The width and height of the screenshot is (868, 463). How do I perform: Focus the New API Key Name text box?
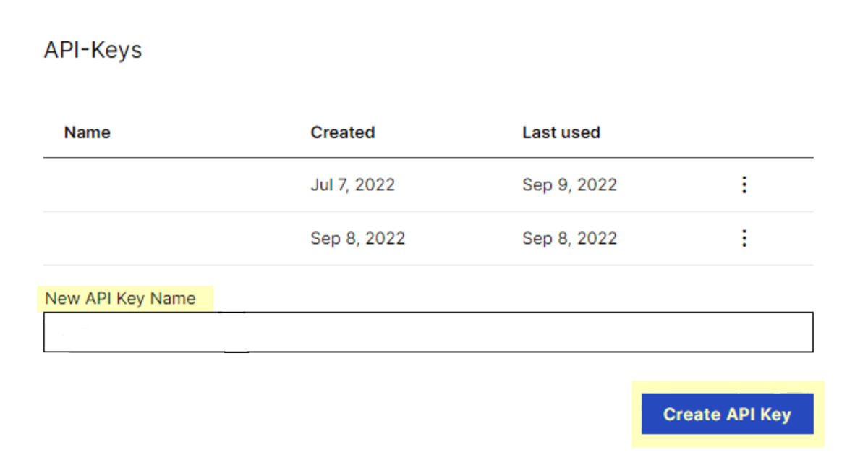coord(428,332)
